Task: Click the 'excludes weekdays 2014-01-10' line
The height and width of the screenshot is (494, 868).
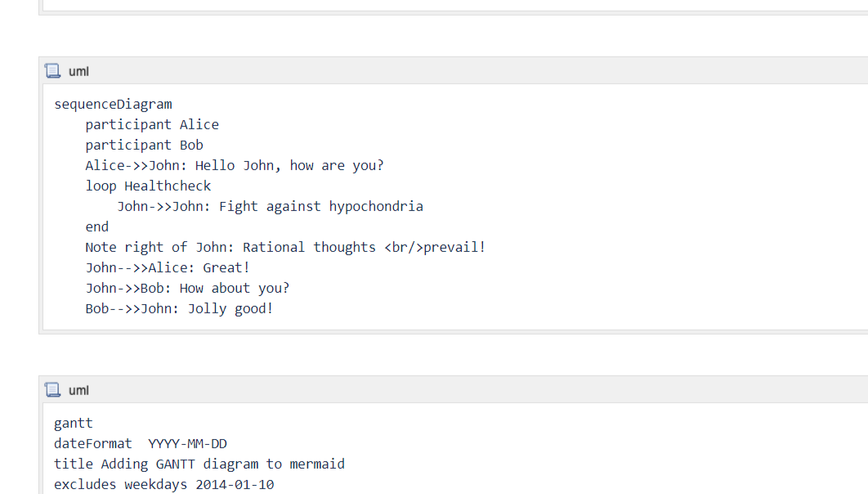Action: [x=163, y=484]
